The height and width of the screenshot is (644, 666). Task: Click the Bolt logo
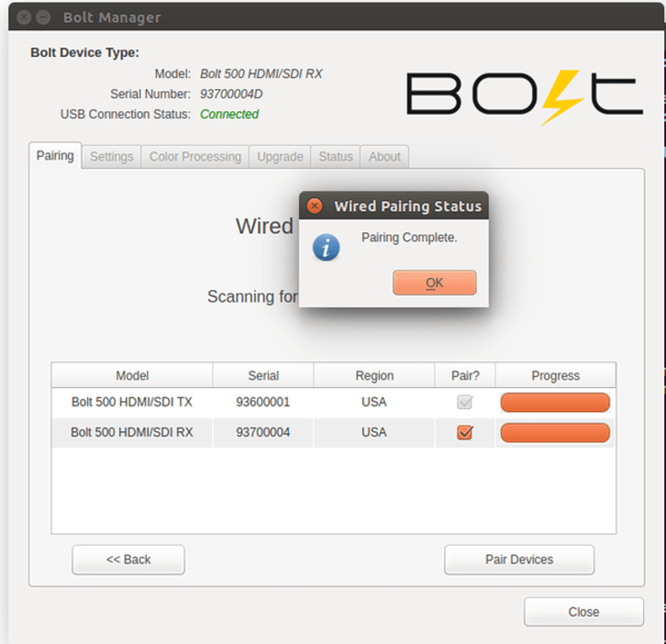click(x=525, y=97)
